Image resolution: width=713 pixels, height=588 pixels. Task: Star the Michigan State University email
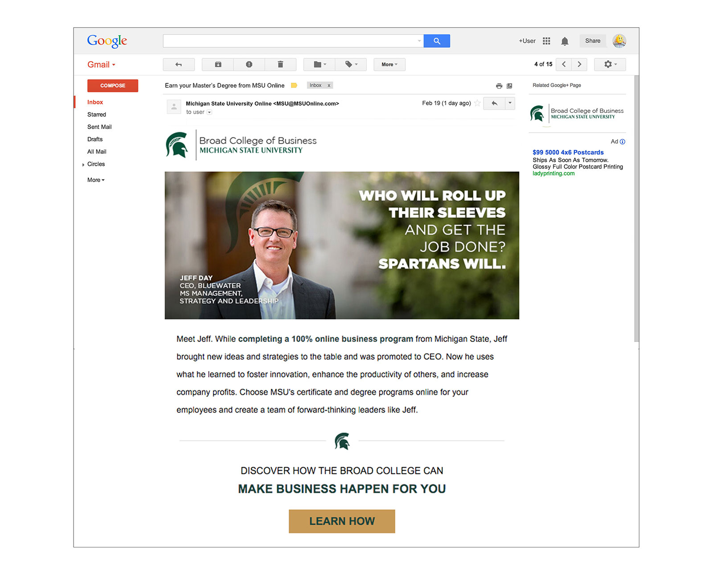(x=477, y=103)
